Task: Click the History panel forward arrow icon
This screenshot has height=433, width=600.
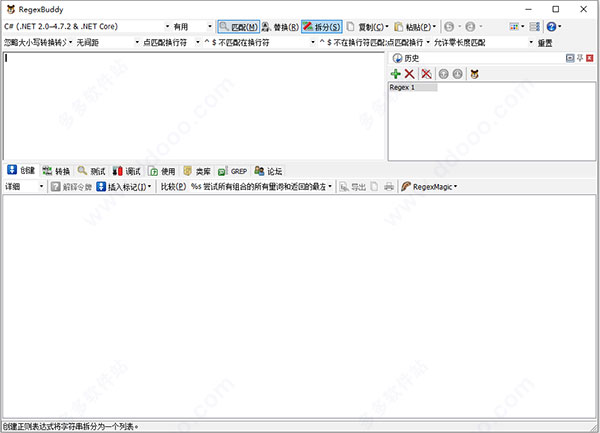Action: pyautogui.click(x=458, y=74)
